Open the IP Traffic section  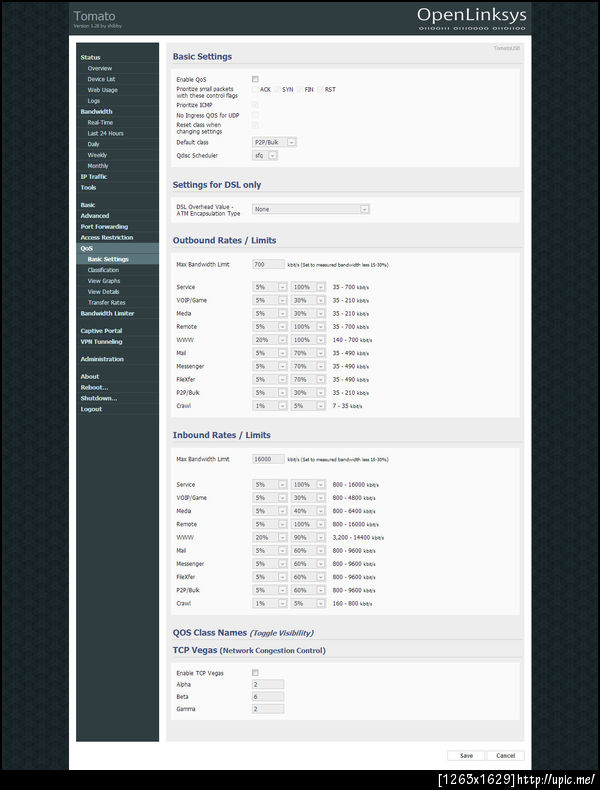tap(94, 176)
